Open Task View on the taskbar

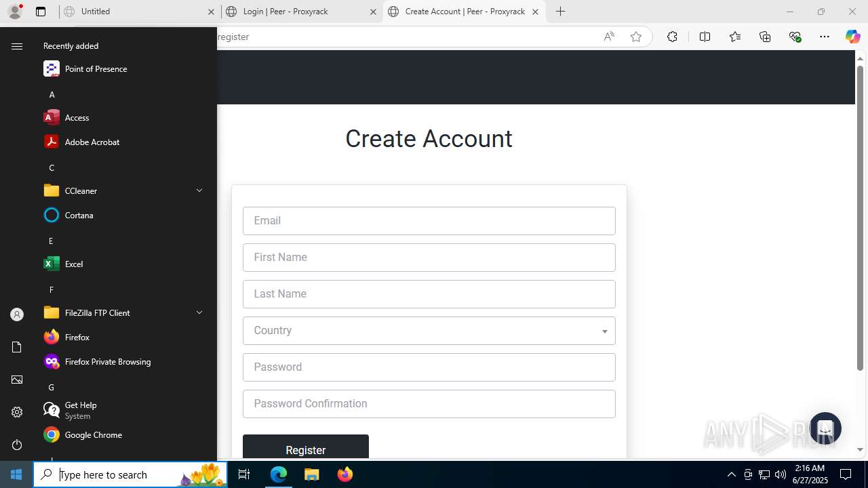pos(244,474)
